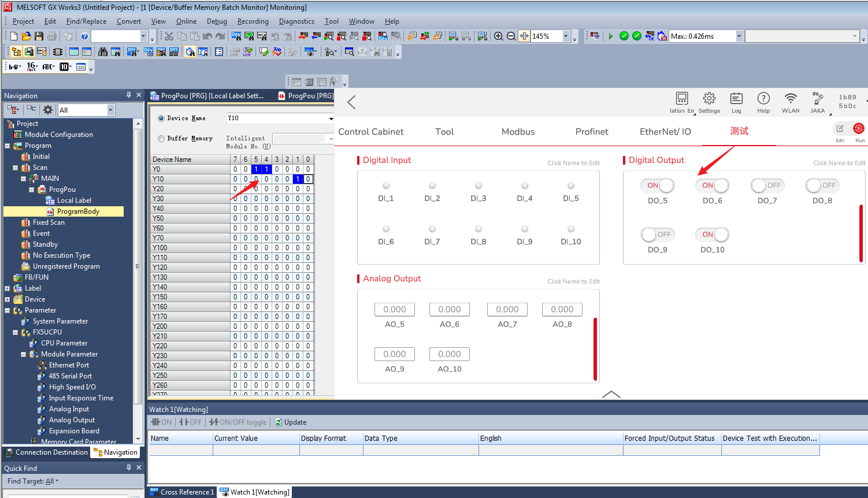The image size is (868, 498).
Task: Collapse the Module Parameter tree node
Action: pos(24,354)
